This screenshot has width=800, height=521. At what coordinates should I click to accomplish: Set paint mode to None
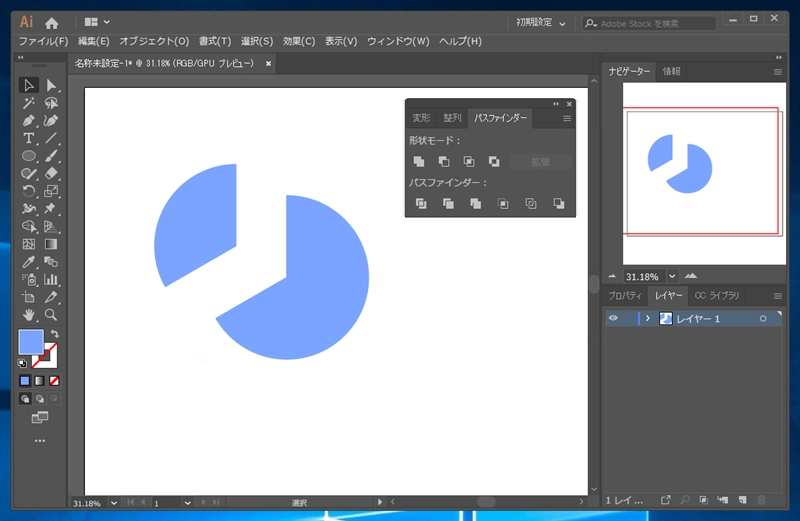(54, 381)
